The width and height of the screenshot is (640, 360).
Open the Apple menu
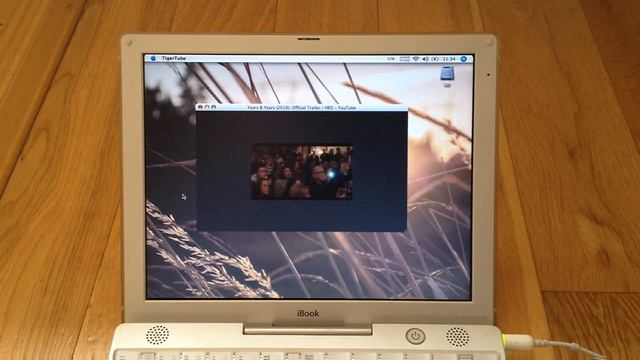point(153,58)
